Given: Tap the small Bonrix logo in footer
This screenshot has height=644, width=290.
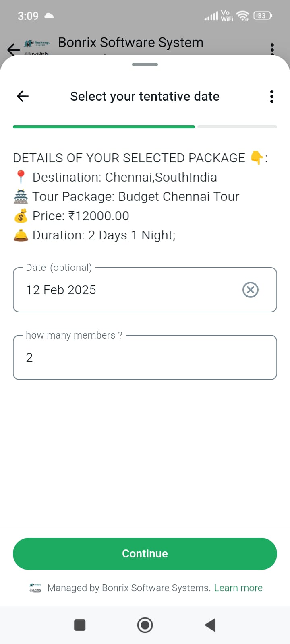Looking at the screenshot, I should click(x=35, y=588).
